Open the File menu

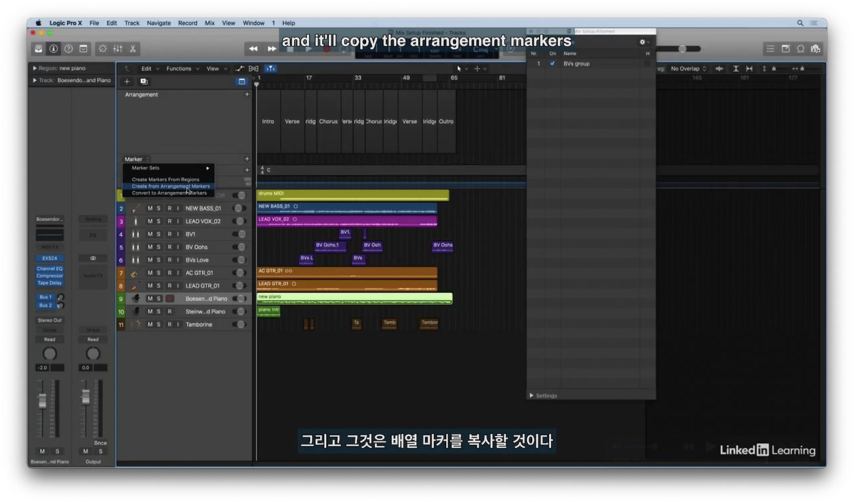click(x=94, y=23)
